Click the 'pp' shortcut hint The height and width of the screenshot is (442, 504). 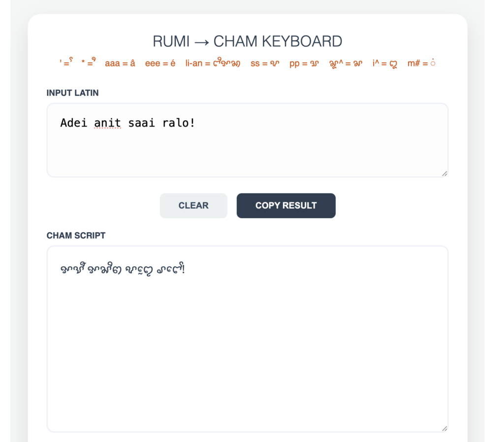304,63
